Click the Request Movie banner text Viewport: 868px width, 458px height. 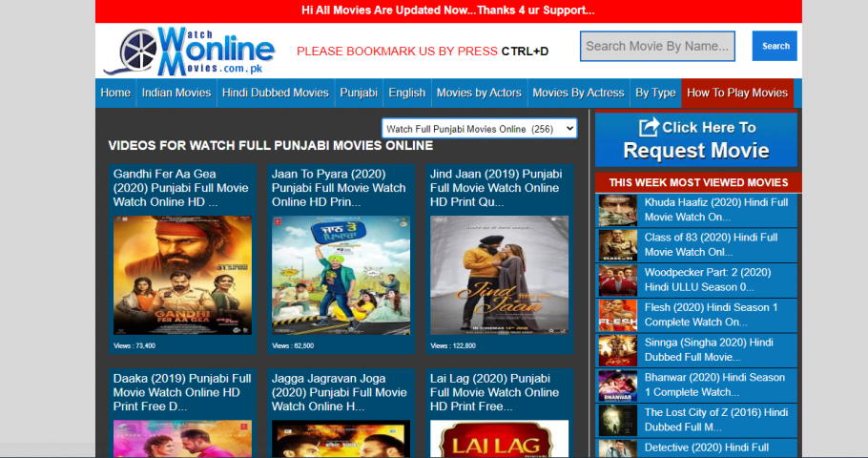(x=696, y=150)
